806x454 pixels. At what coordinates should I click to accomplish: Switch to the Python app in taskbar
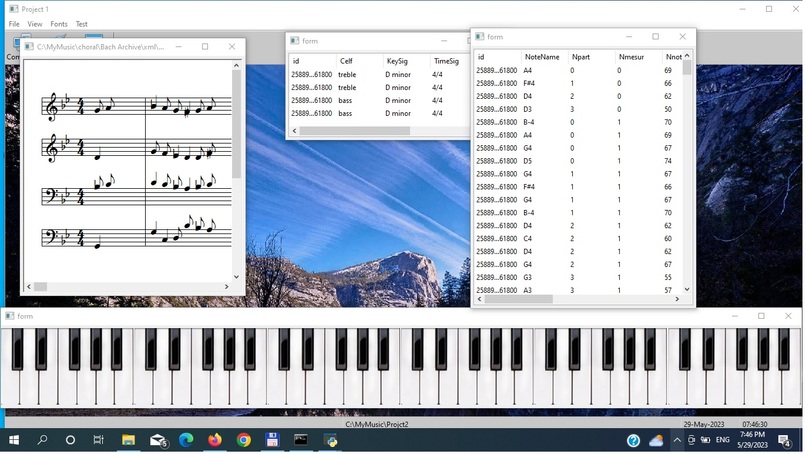pos(332,441)
